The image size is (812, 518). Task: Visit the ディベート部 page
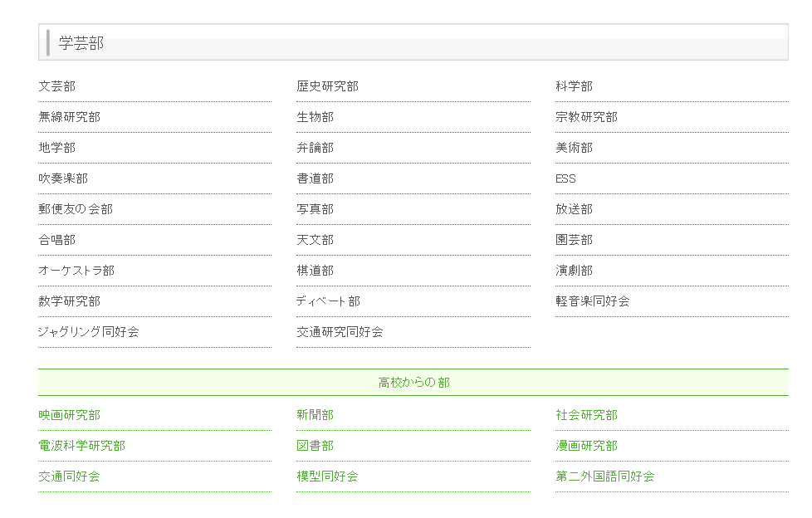(328, 301)
